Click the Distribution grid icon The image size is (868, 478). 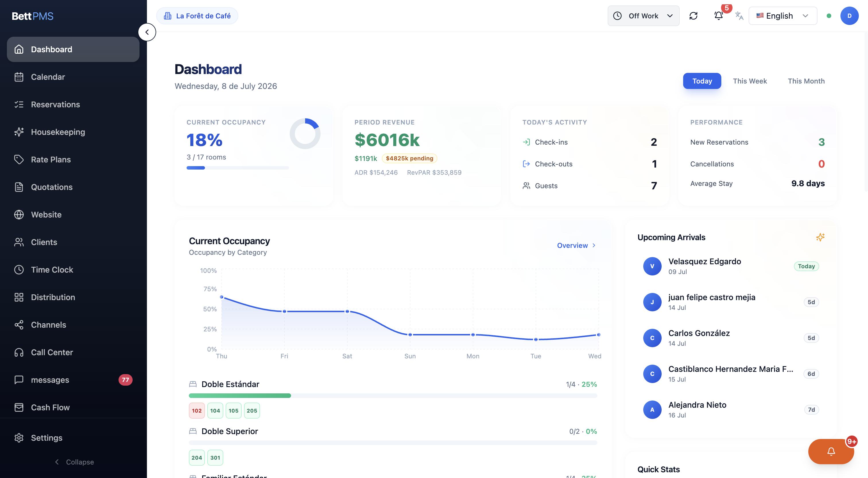point(19,297)
